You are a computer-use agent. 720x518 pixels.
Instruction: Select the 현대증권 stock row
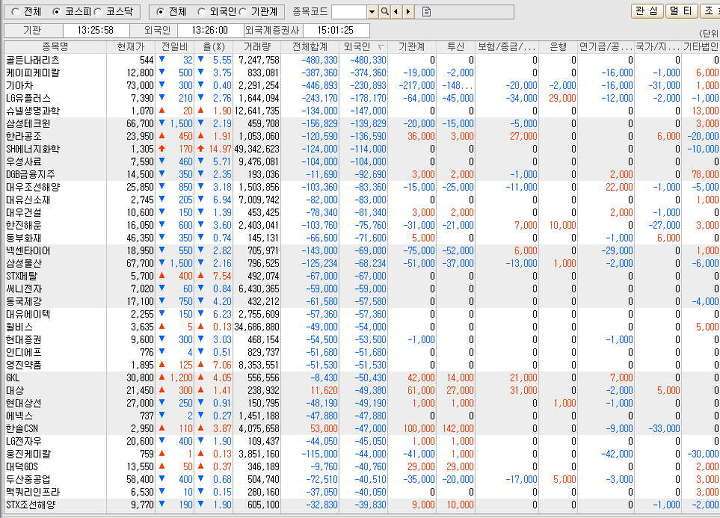click(x=362, y=339)
